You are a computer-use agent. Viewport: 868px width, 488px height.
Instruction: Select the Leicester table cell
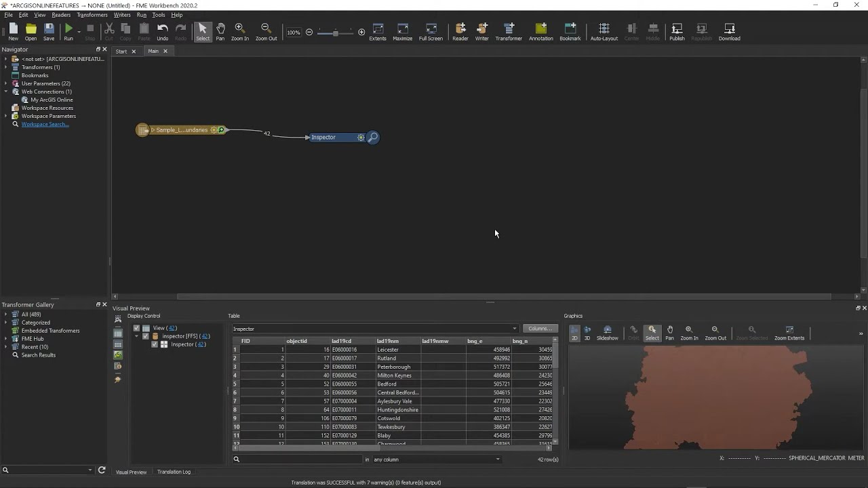click(397, 350)
